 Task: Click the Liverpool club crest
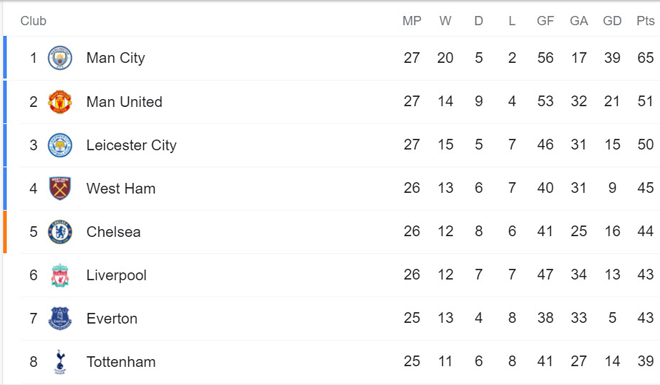coord(60,275)
